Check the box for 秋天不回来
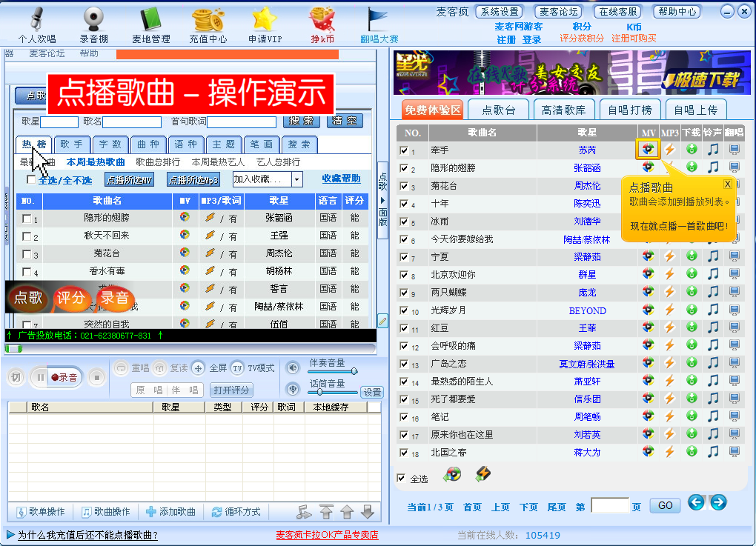The image size is (756, 546). coord(27,236)
